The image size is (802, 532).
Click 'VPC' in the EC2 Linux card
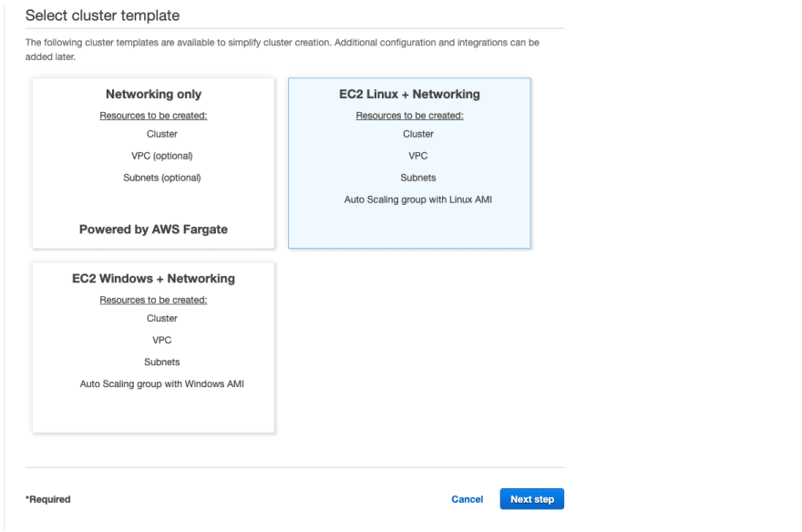click(418, 156)
